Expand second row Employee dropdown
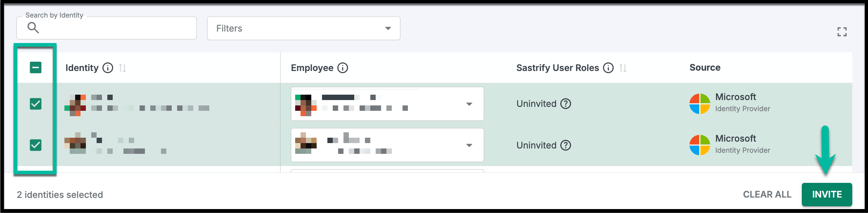Screen dimensions: 868x213 point(469,145)
